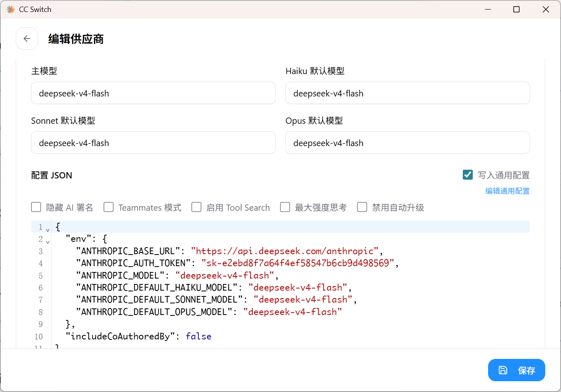This screenshot has height=392, width=561.
Task: Select the Opus 默认模型 input field
Action: pos(407,143)
